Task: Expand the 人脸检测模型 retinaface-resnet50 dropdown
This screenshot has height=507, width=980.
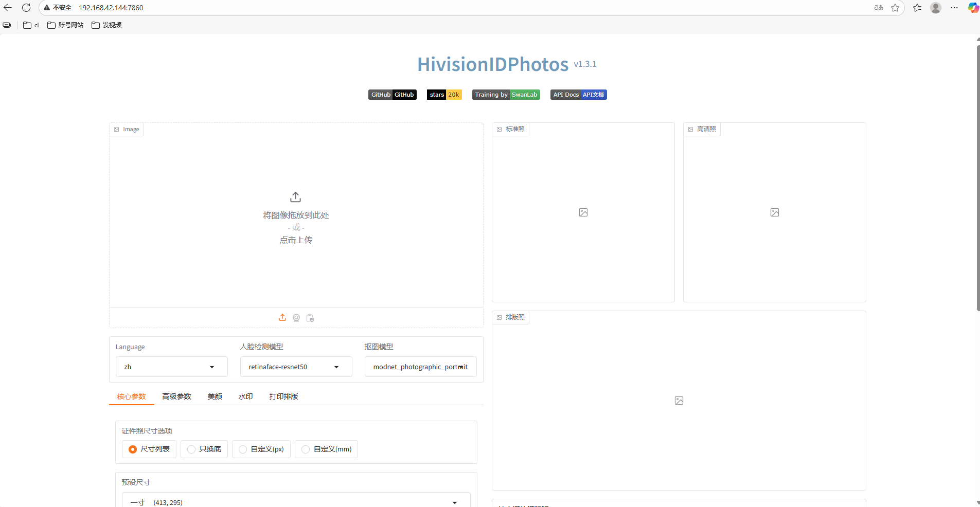Action: tap(295, 367)
